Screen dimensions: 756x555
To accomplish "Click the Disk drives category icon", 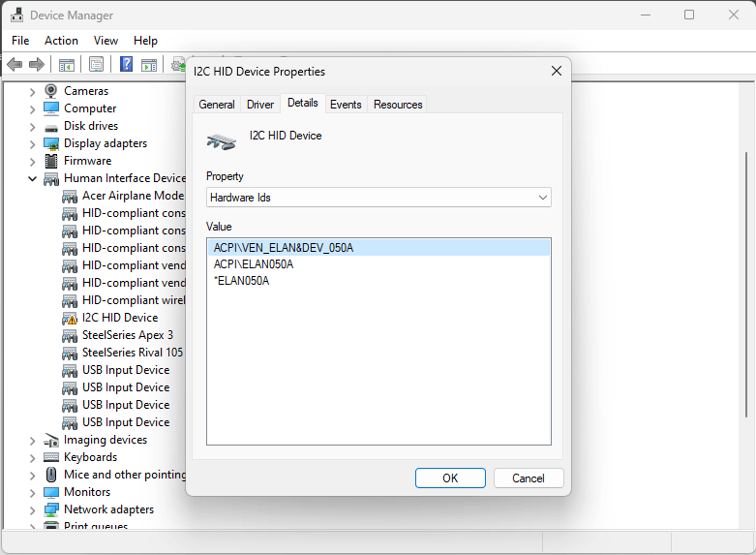I will tap(51, 128).
